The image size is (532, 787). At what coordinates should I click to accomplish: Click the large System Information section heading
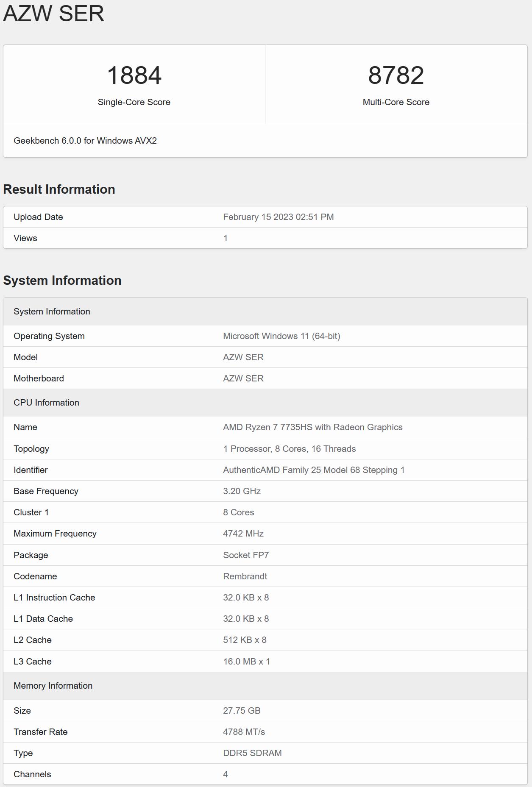point(62,281)
